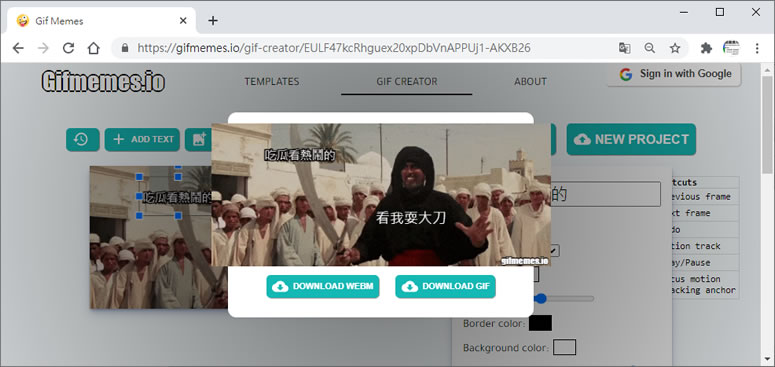Click the generated GIF preview image
This screenshot has width=775, height=367.
point(381,195)
